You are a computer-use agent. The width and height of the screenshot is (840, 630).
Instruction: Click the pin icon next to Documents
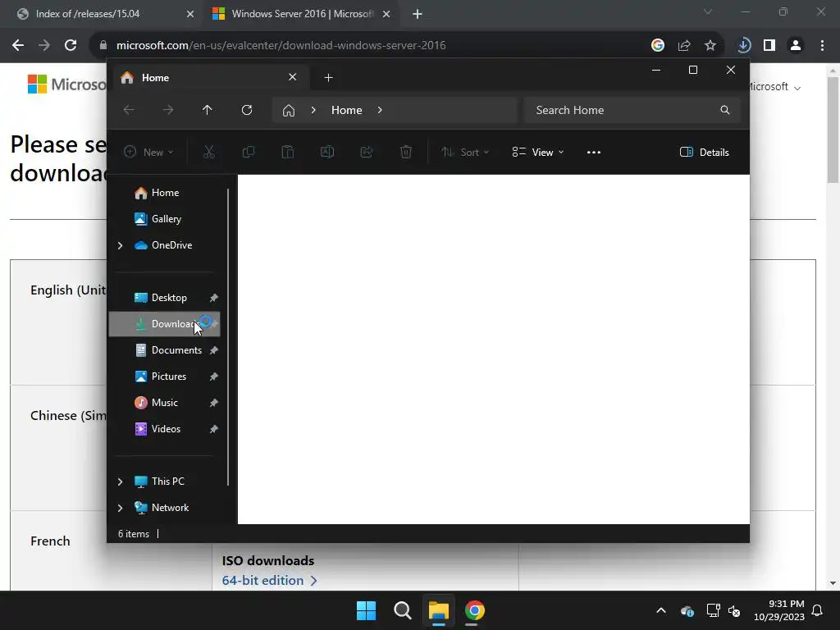214,350
